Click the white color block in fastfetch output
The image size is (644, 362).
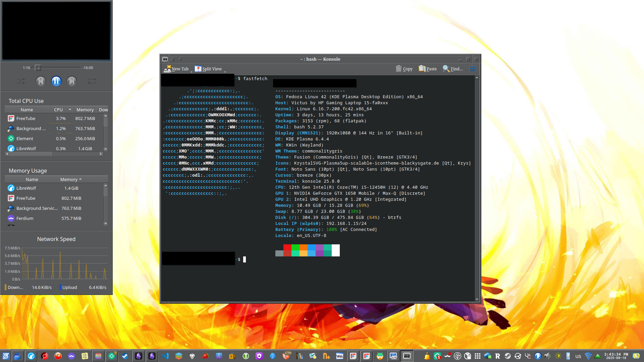336,250
